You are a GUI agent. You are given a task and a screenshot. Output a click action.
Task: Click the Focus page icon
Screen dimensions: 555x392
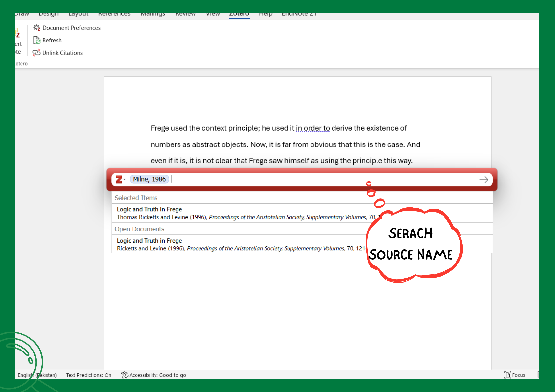(507, 375)
